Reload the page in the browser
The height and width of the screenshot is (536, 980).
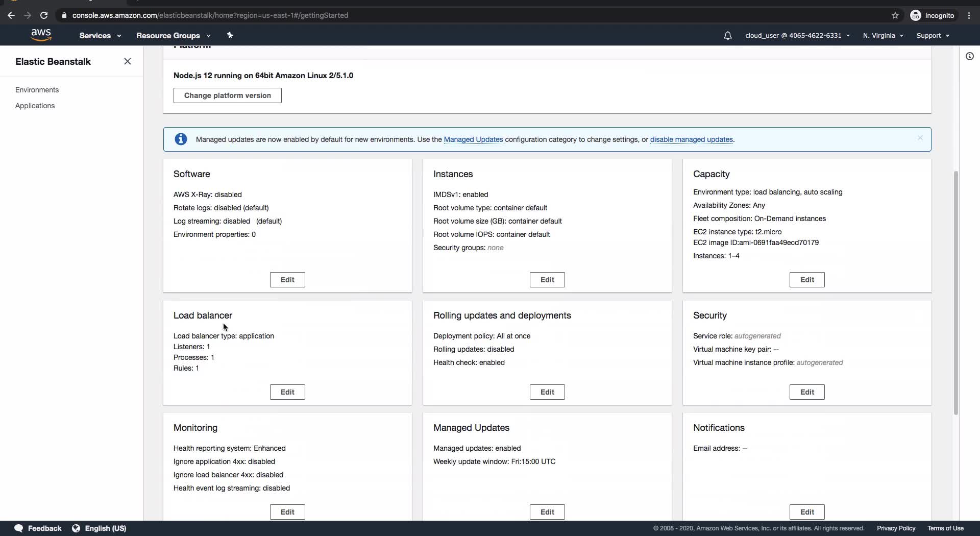[44, 15]
